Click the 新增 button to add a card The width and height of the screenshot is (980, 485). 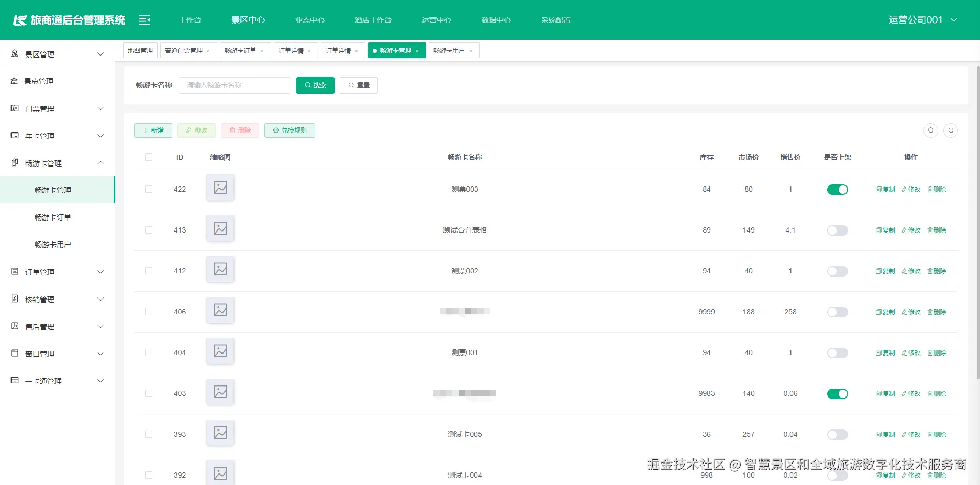pyautogui.click(x=152, y=130)
